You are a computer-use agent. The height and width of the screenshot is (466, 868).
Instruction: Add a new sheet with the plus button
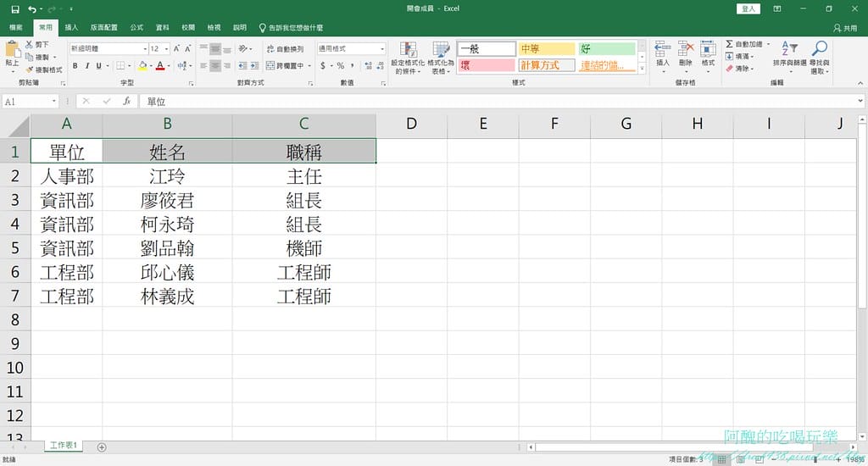[x=102, y=447]
